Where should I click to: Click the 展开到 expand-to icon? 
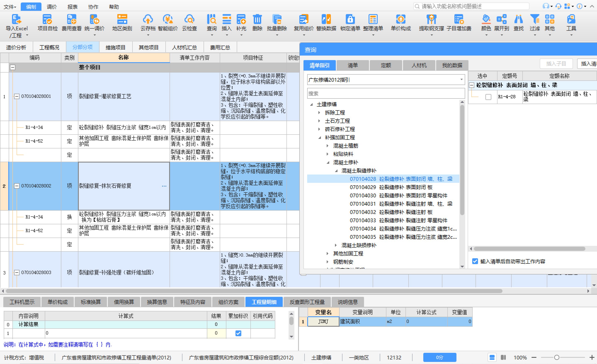(501, 19)
